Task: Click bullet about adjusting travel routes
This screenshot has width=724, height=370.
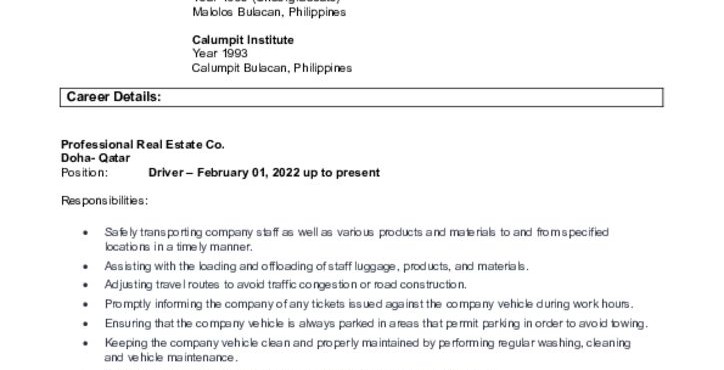Action: point(285,285)
